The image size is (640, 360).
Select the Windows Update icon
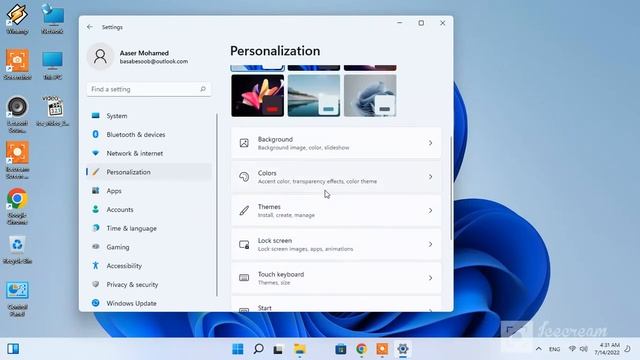tap(96, 303)
